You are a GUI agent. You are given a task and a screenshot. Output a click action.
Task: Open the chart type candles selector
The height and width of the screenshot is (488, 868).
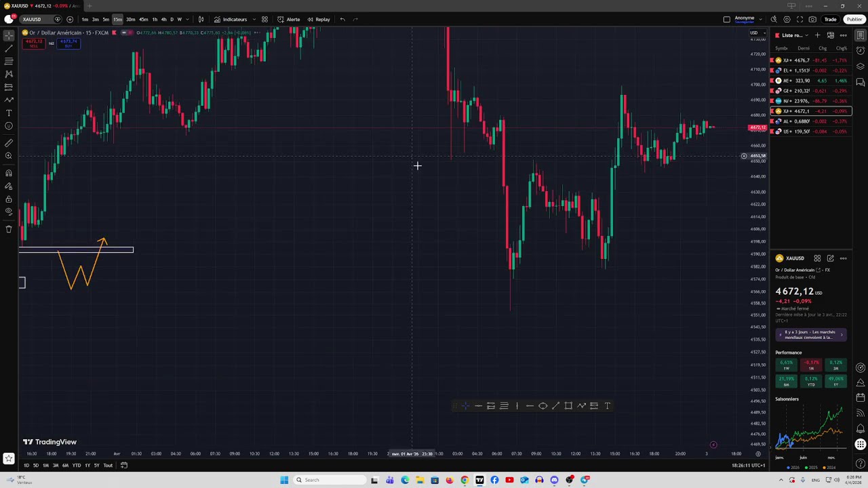[201, 19]
